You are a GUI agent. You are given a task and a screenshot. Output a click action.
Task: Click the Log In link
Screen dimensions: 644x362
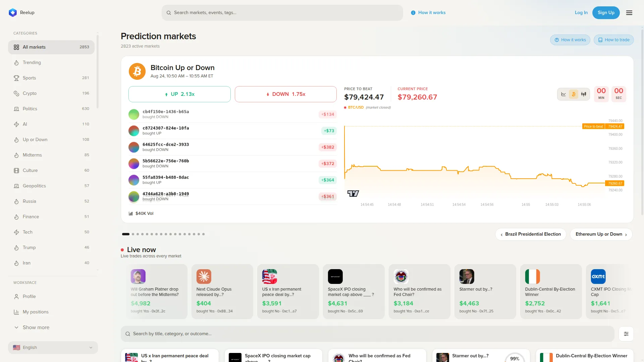click(581, 13)
